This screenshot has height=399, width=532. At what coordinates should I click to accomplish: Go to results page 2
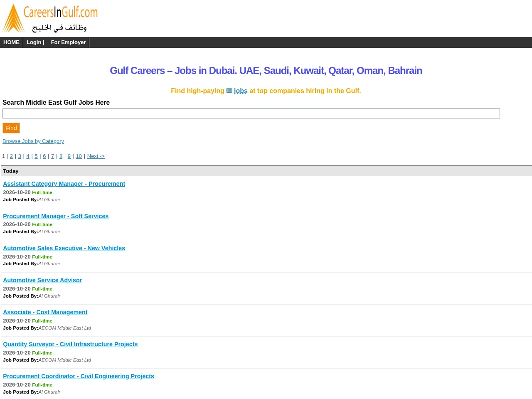pos(11,156)
